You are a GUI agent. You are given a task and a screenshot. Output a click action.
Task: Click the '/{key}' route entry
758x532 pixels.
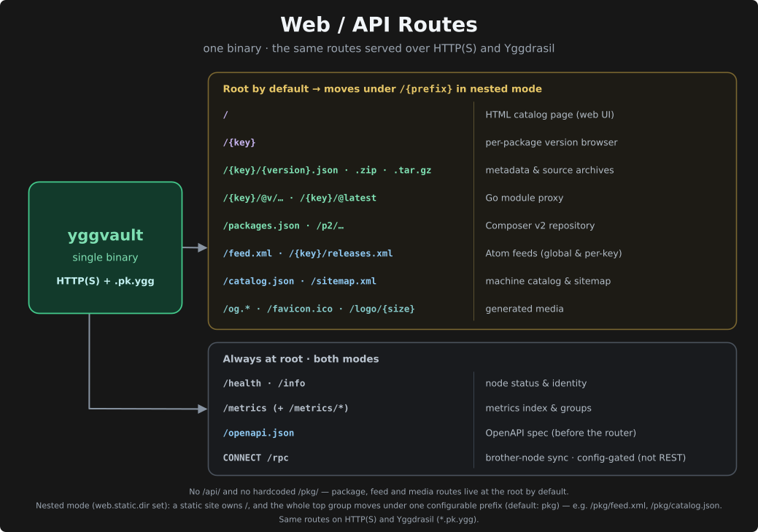pyautogui.click(x=239, y=142)
